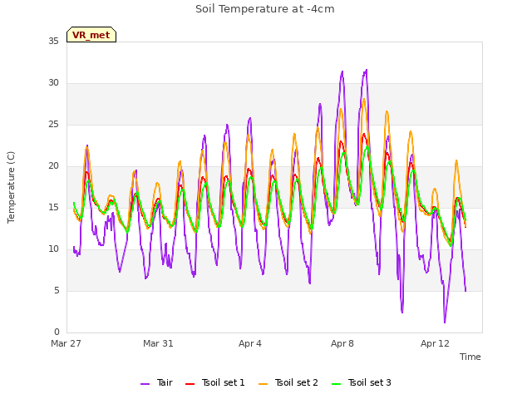Click the chart title Soil Temperature at -4cm
Image resolution: width=532 pixels, height=399 pixels.
265,9
